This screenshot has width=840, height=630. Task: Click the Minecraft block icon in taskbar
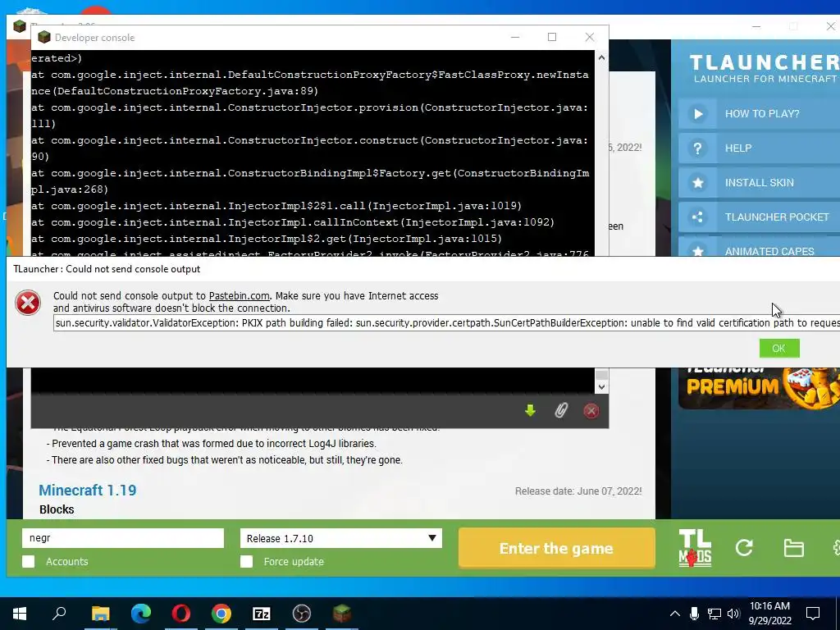[342, 614]
